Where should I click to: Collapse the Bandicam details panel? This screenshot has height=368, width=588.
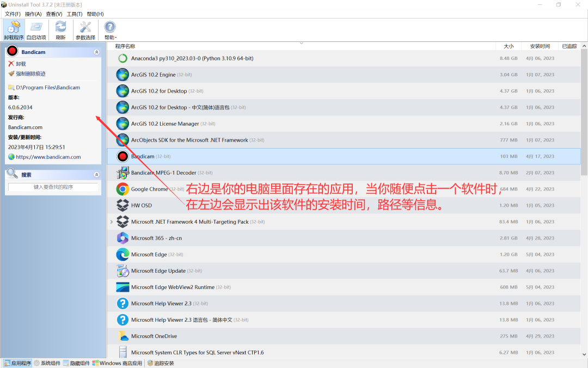click(x=96, y=52)
